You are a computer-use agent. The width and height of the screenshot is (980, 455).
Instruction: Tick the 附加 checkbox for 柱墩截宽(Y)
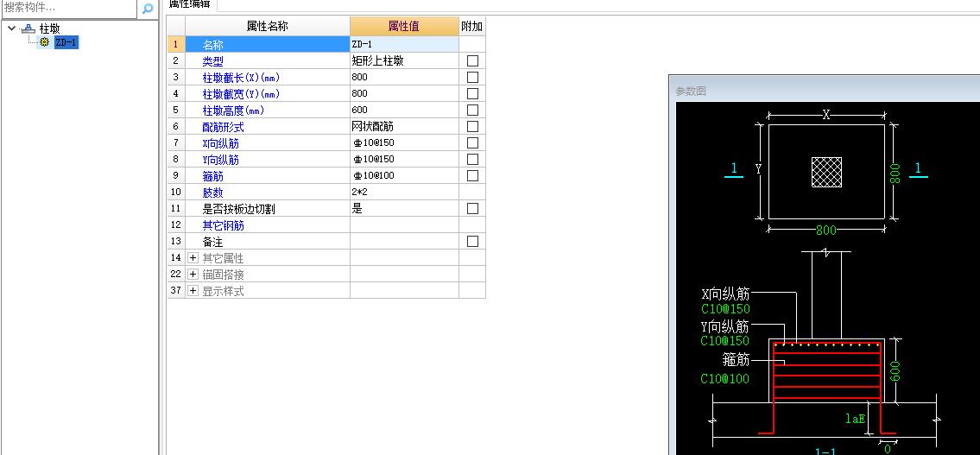[x=472, y=94]
